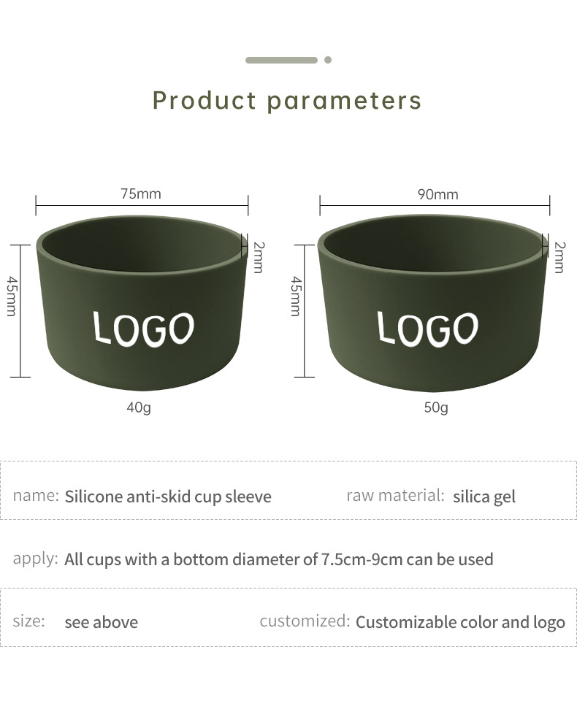Click the "see above" size value

pos(101,622)
